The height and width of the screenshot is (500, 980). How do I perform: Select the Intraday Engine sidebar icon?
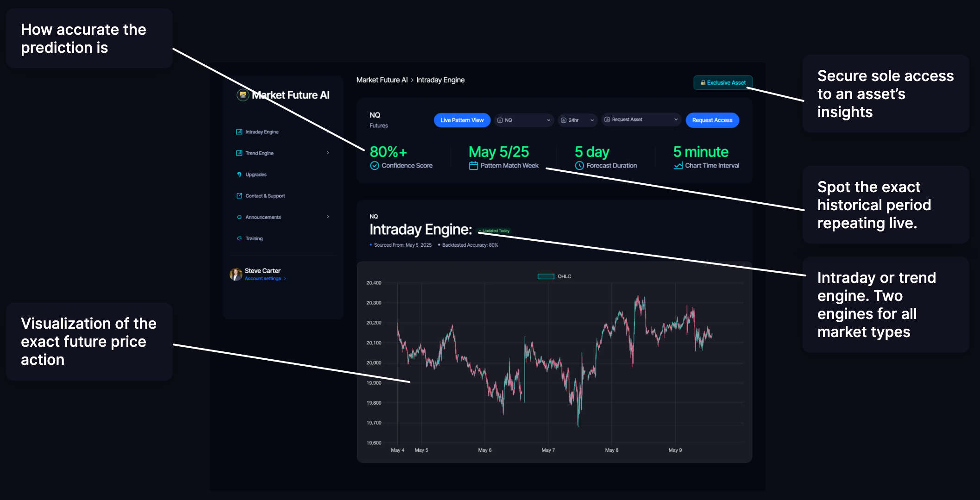point(239,131)
